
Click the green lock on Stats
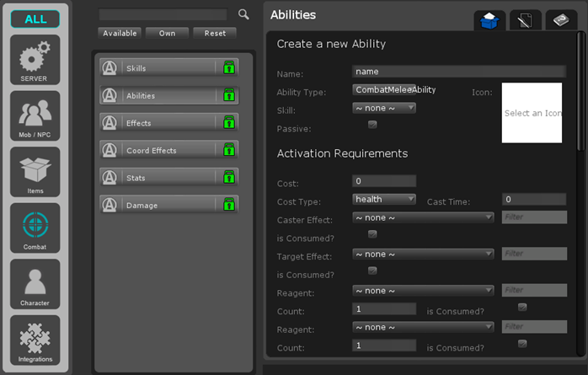(x=228, y=177)
